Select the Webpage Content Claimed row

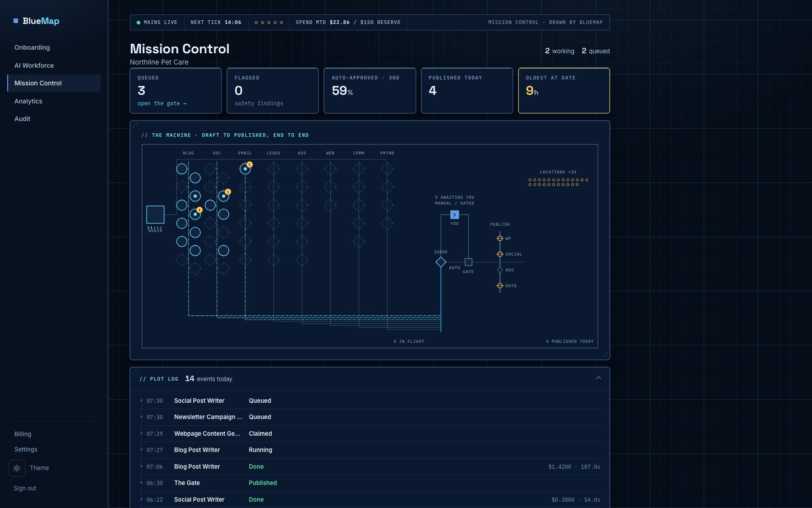[370, 433]
